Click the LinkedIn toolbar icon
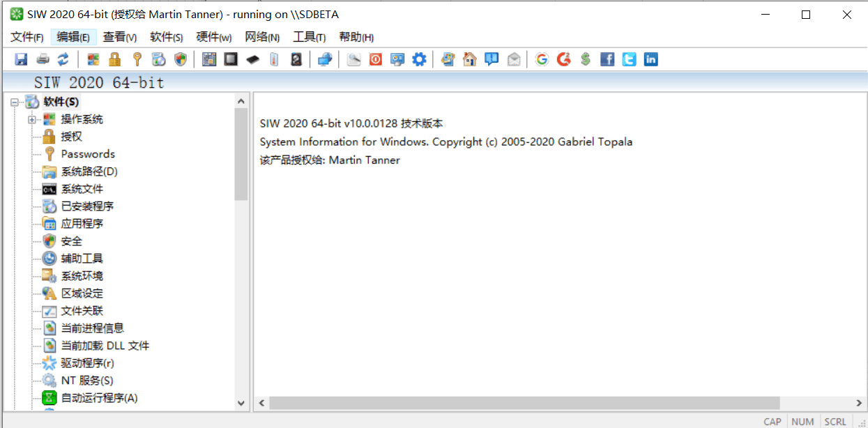Screen dimensions: 868x428 650,59
